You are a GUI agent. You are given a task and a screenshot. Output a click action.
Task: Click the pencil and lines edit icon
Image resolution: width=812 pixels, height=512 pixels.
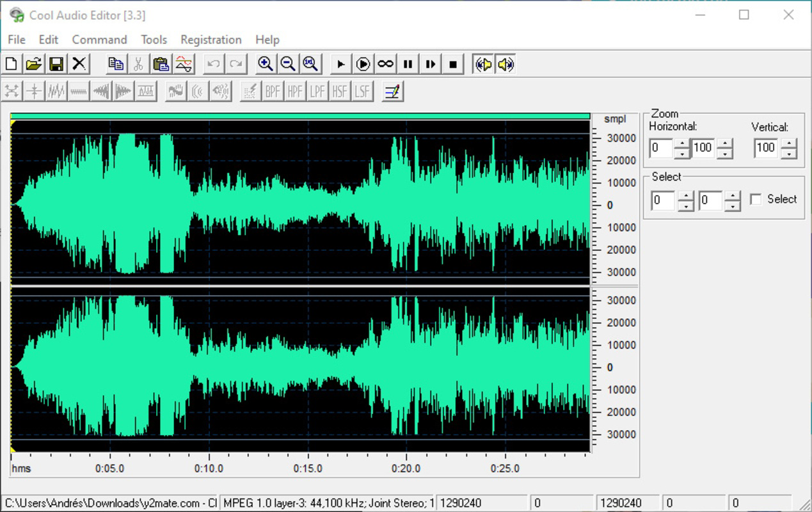pyautogui.click(x=393, y=92)
